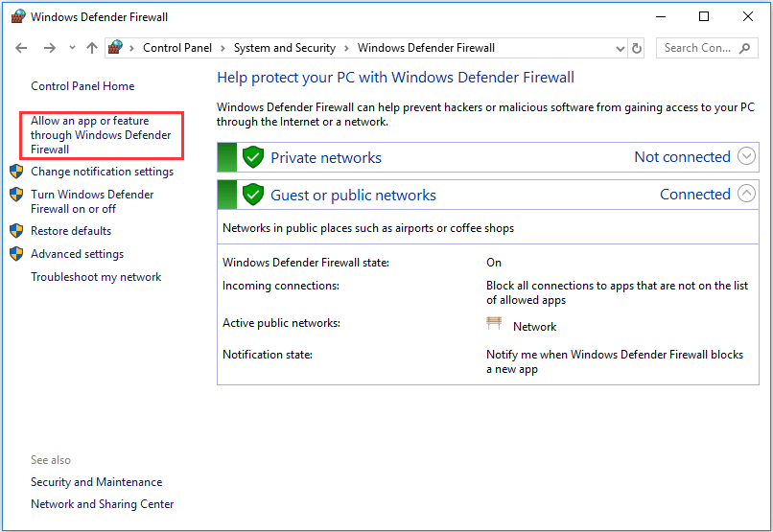Click the 'On' firewall state value

[x=494, y=263]
